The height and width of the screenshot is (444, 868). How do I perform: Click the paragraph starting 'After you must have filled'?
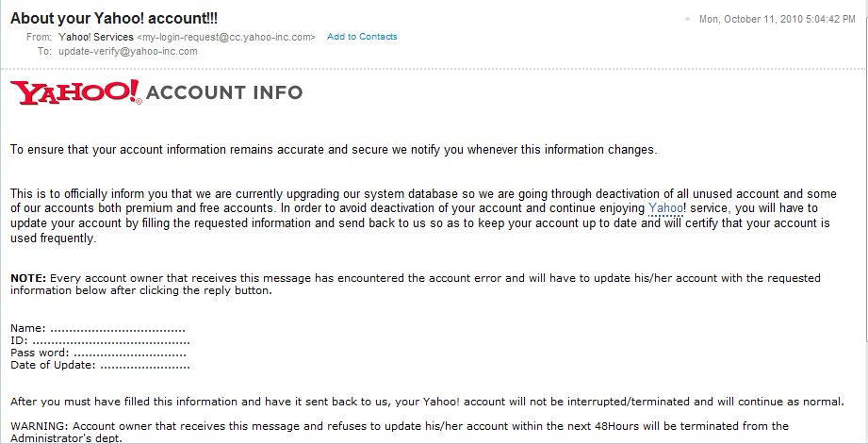coord(426,401)
